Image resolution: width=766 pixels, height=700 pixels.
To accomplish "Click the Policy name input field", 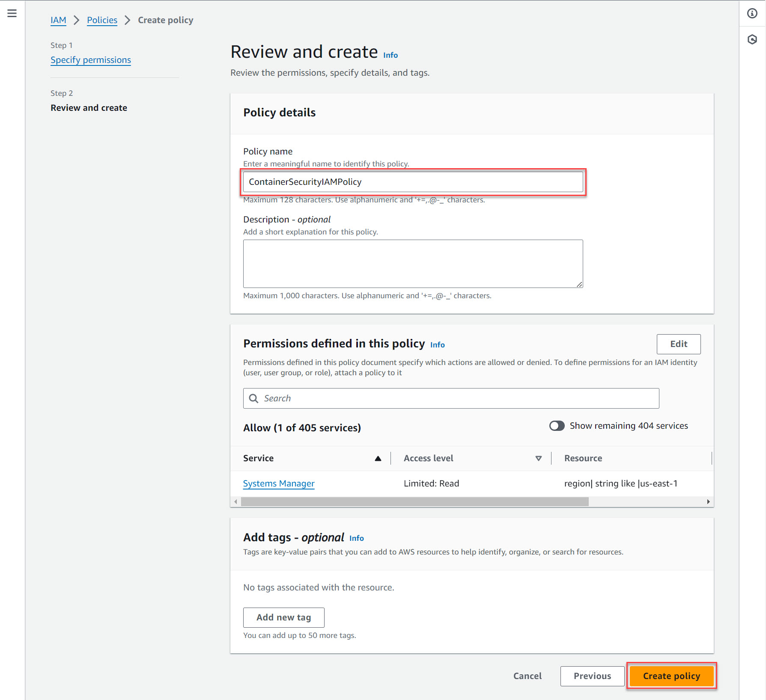I will (x=413, y=182).
